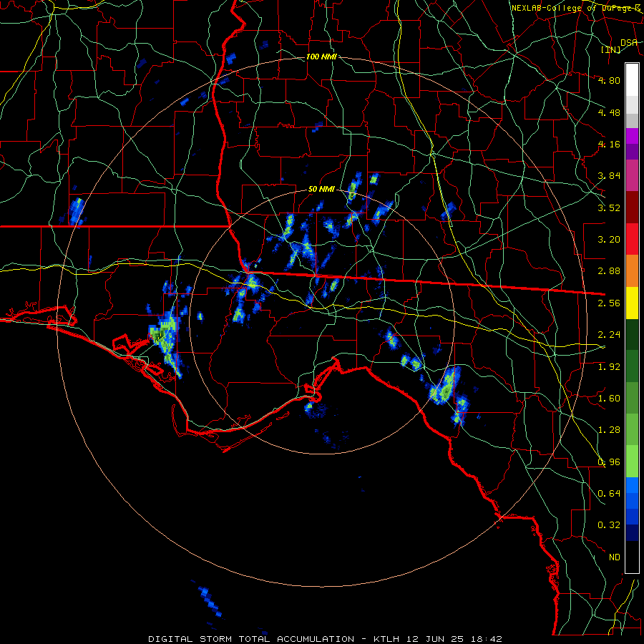644x644 pixels.
Task: Pick the darkest green swatch near 2.24
Action: pyautogui.click(x=632, y=334)
